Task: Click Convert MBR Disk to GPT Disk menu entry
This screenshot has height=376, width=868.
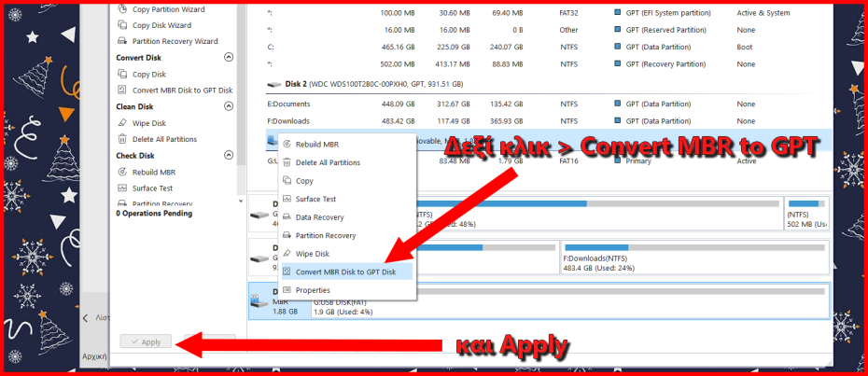Action: [x=347, y=272]
